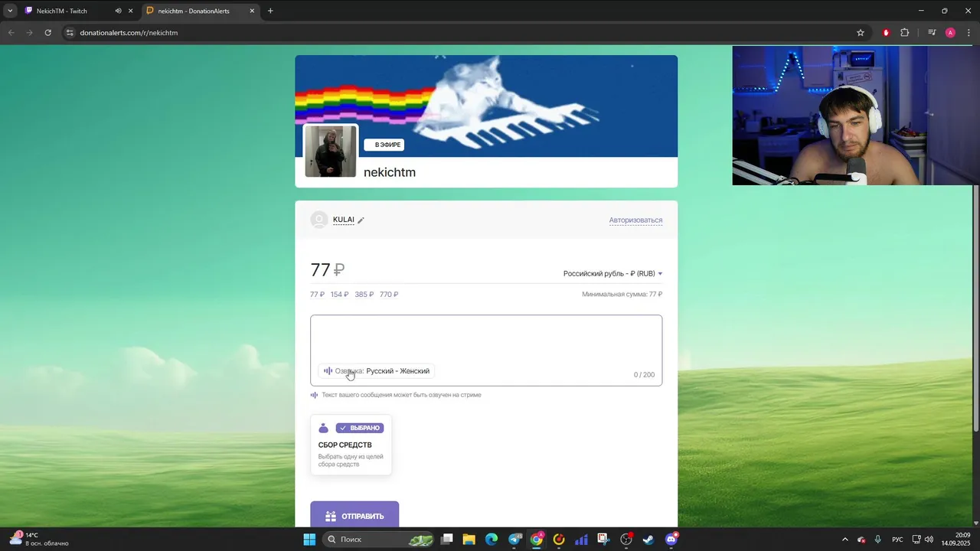980x551 pixels.
Task: Edit the KULAI name with pencil icon
Action: [361, 220]
